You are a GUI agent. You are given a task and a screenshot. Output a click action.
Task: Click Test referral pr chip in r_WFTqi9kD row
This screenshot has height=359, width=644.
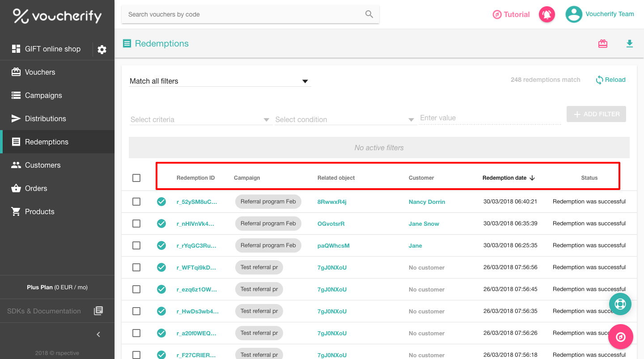pyautogui.click(x=259, y=267)
